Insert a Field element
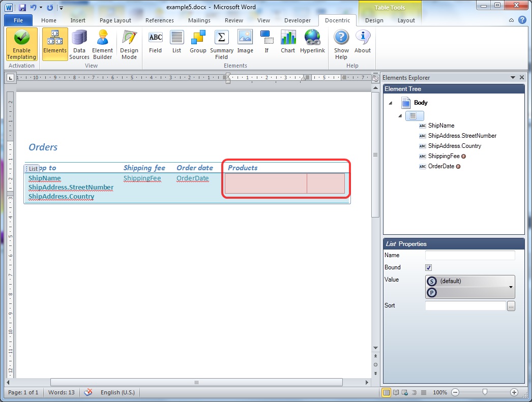 click(155, 44)
